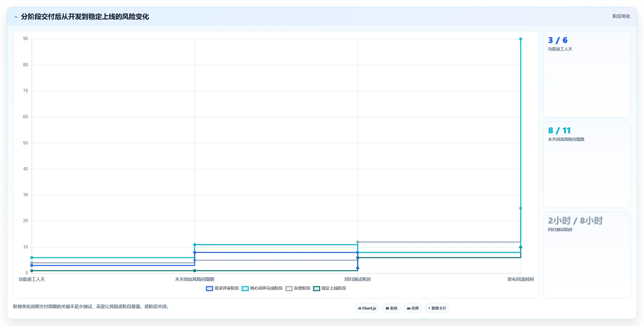
Task: Click the 进度 chip
Action: pos(413,308)
